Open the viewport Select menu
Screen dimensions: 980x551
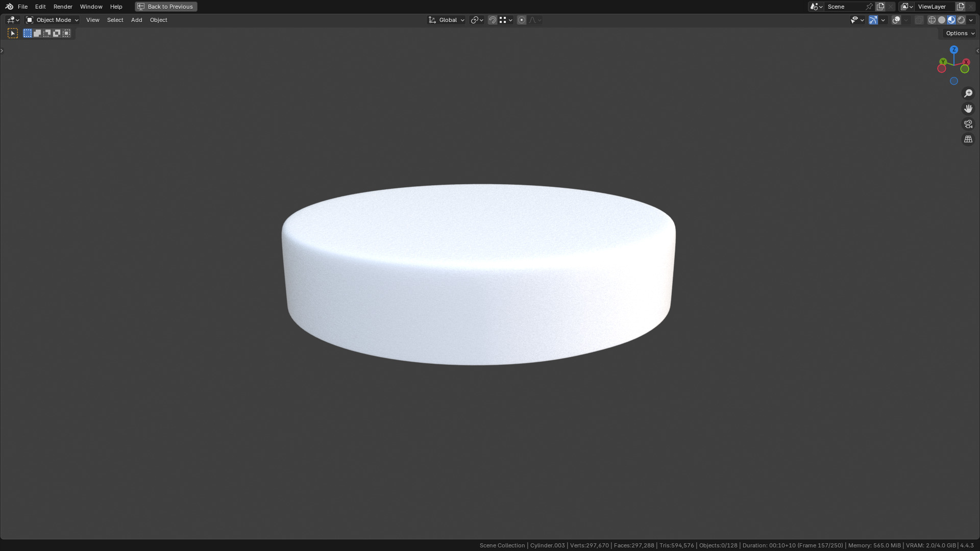click(x=115, y=20)
